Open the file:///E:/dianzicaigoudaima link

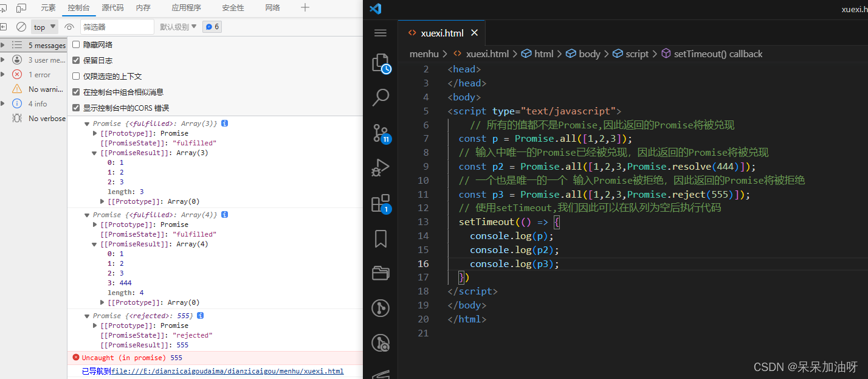click(x=227, y=371)
